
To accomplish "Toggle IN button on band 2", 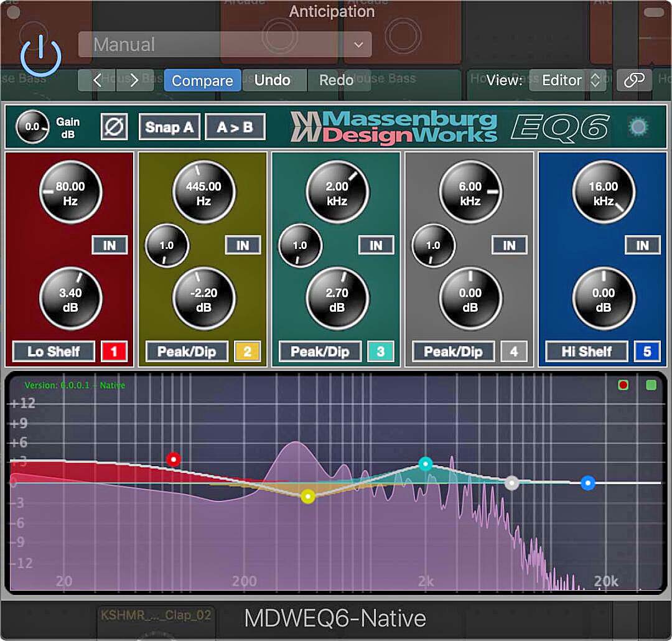I will pos(243,245).
